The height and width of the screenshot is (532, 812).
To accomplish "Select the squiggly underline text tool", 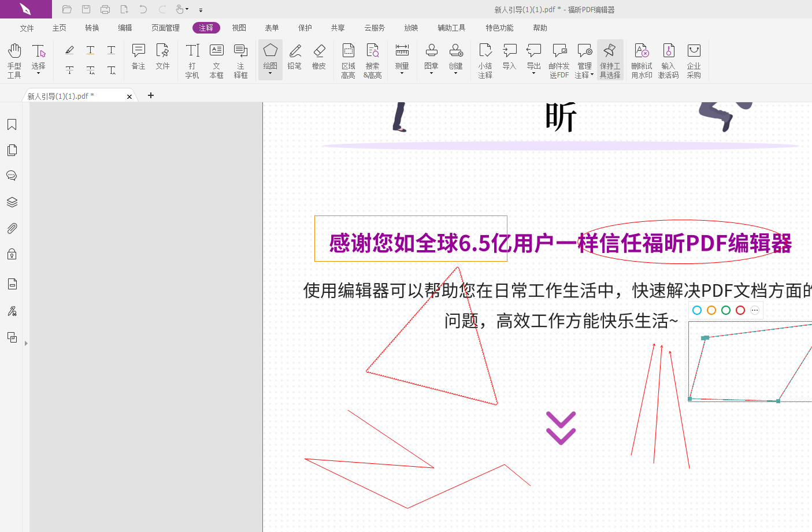I will tap(91, 50).
